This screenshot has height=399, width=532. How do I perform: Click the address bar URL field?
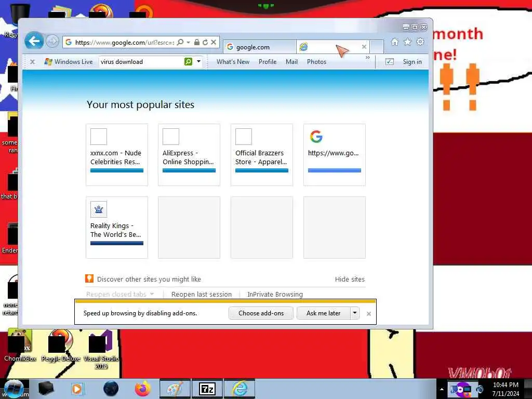point(125,43)
